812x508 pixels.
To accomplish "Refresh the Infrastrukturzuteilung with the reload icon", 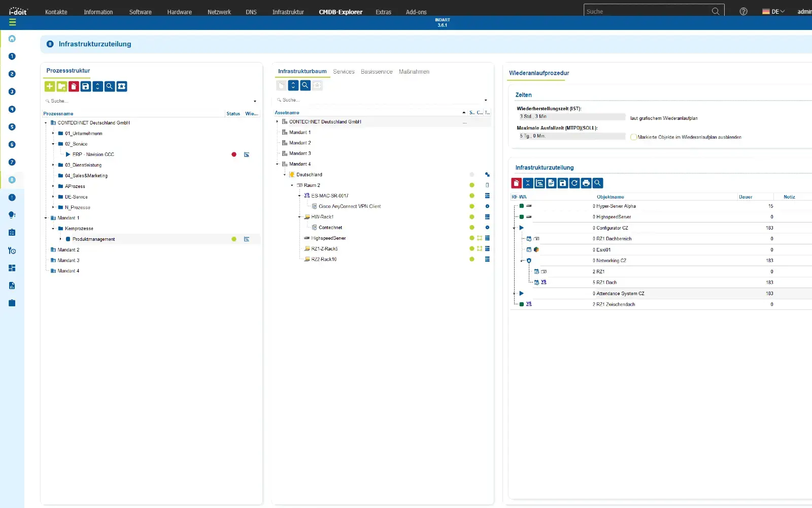I will pos(575,183).
